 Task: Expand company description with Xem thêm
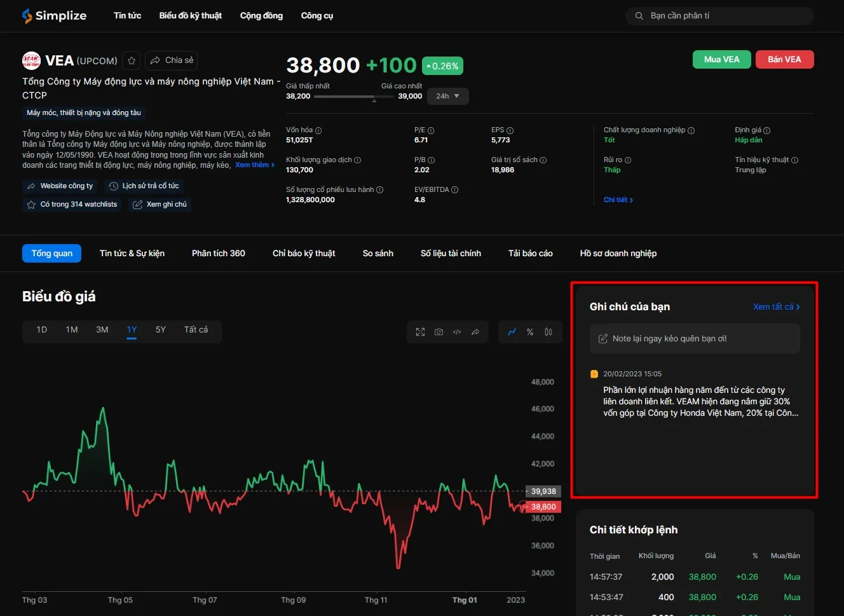255,165
